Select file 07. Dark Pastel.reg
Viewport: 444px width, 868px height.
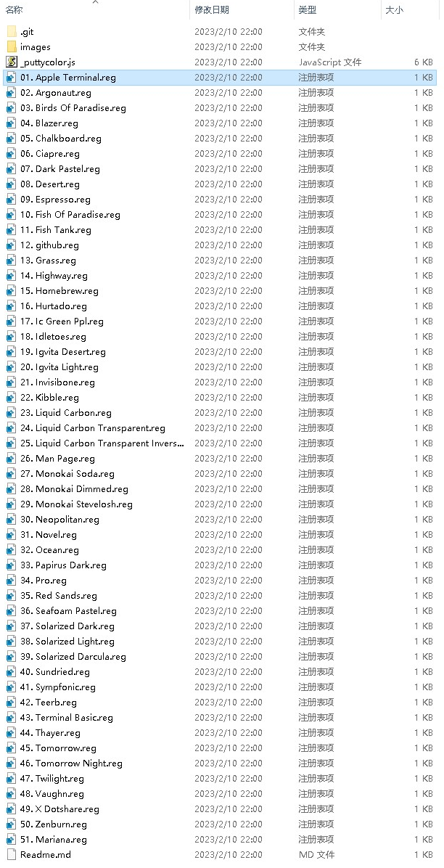pos(60,169)
